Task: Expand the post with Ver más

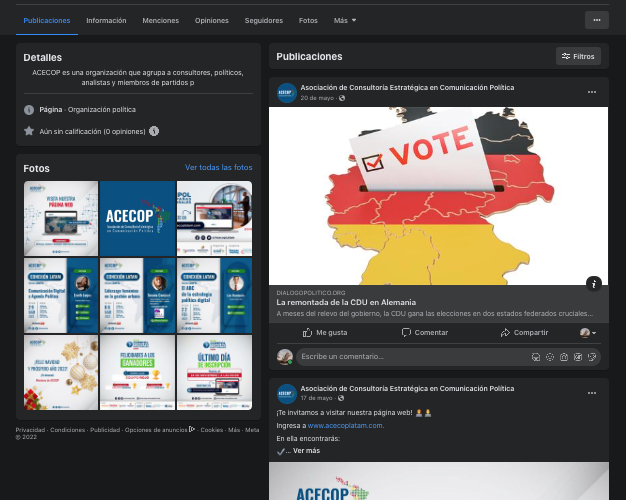Action: [306, 450]
